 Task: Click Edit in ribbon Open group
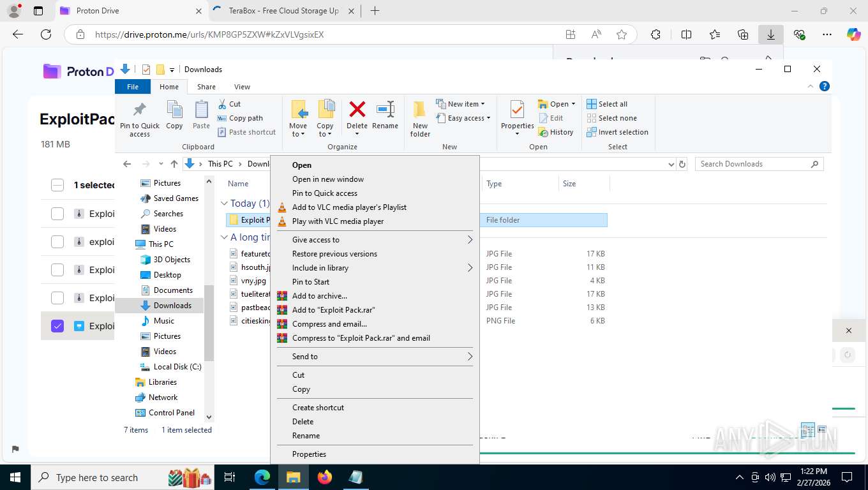551,118
